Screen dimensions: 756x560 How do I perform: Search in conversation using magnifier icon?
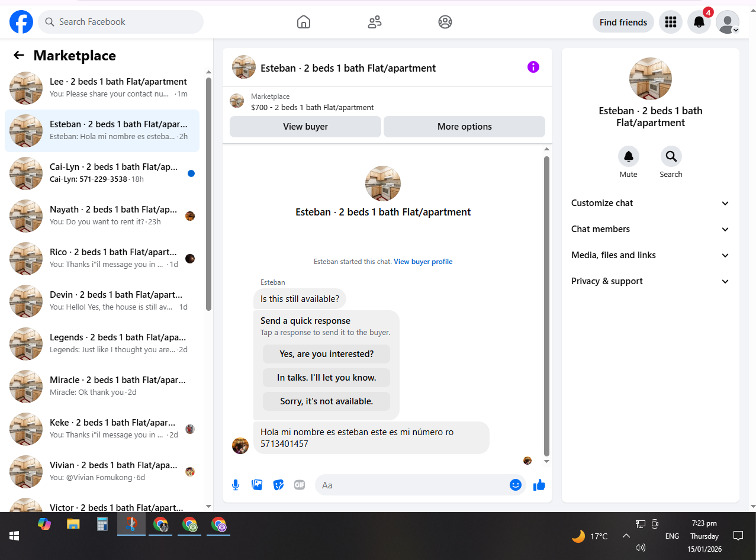pos(671,156)
